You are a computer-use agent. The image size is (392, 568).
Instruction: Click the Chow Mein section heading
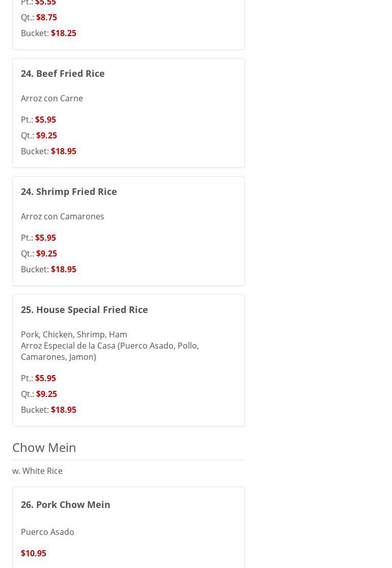click(x=44, y=447)
